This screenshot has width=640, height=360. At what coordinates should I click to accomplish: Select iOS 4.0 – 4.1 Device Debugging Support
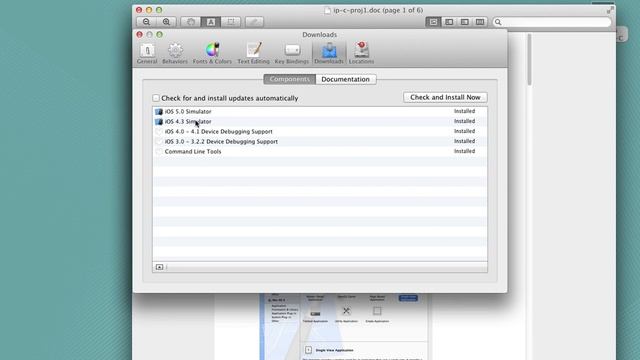[320, 131]
